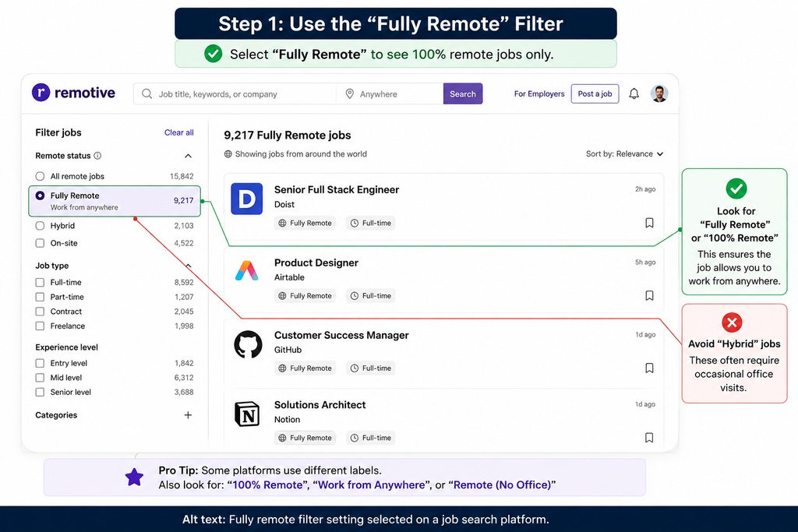798x532 pixels.
Task: Select the Fully Remote radio option
Action: [40, 196]
